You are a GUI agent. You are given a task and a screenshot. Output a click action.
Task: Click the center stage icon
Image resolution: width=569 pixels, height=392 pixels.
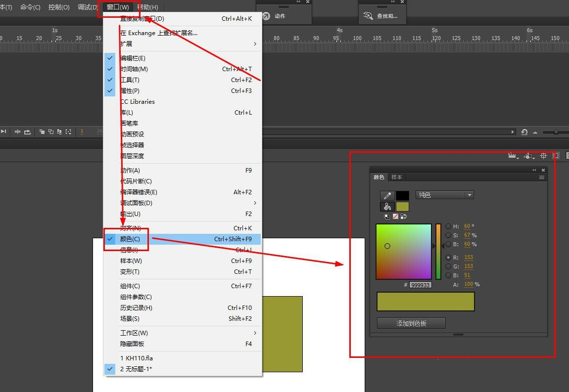[x=543, y=156]
